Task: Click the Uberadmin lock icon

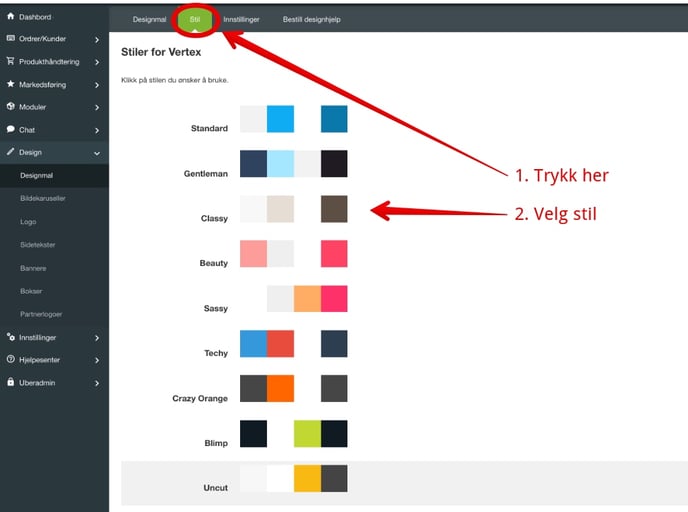Action: click(x=11, y=382)
